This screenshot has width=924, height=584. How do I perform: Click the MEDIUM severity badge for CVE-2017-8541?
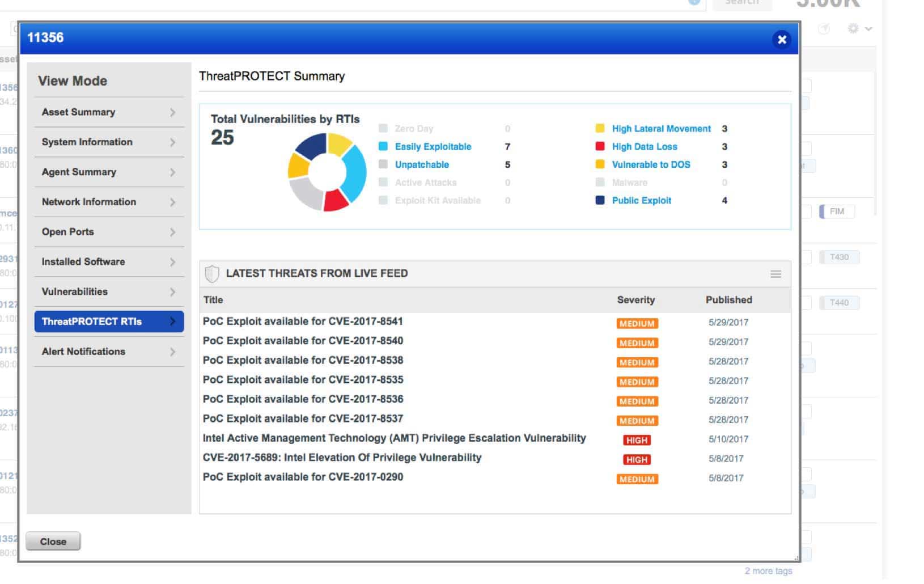tap(637, 324)
